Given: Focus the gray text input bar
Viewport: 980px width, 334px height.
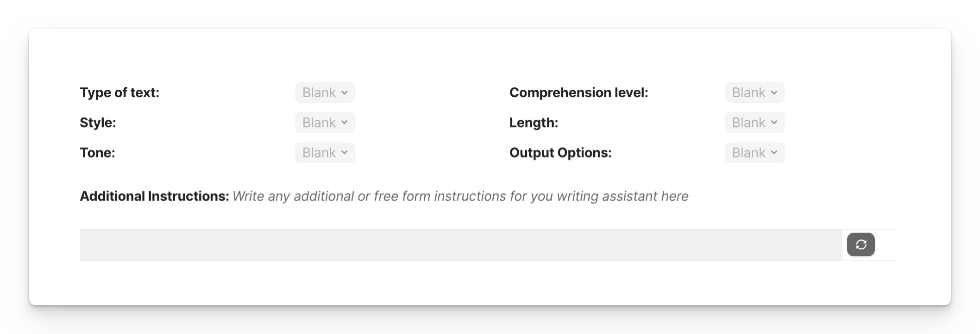Looking at the screenshot, I should [x=461, y=245].
